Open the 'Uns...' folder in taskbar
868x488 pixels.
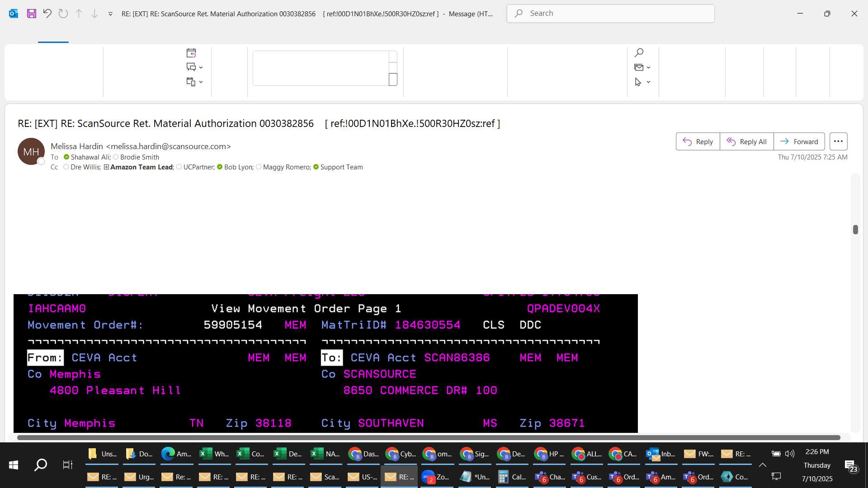(x=102, y=454)
